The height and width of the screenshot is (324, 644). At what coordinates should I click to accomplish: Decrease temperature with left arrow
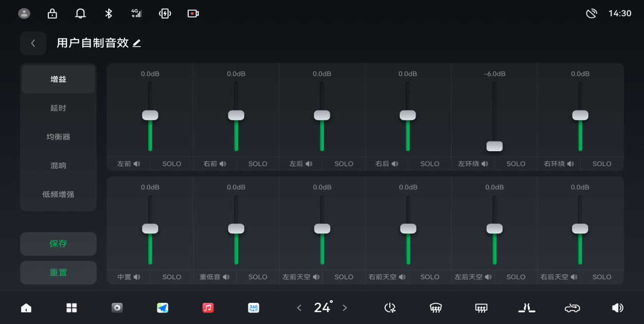tap(299, 308)
